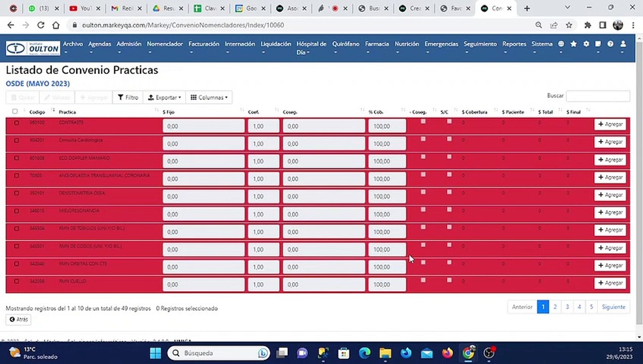643x364 pixels.
Task: Reload the page with the browser refresh icon
Action: coord(41,25)
